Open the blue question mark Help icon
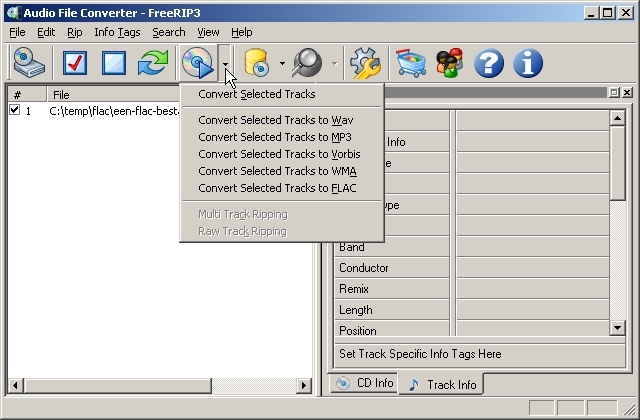The image size is (640, 420). point(489,63)
